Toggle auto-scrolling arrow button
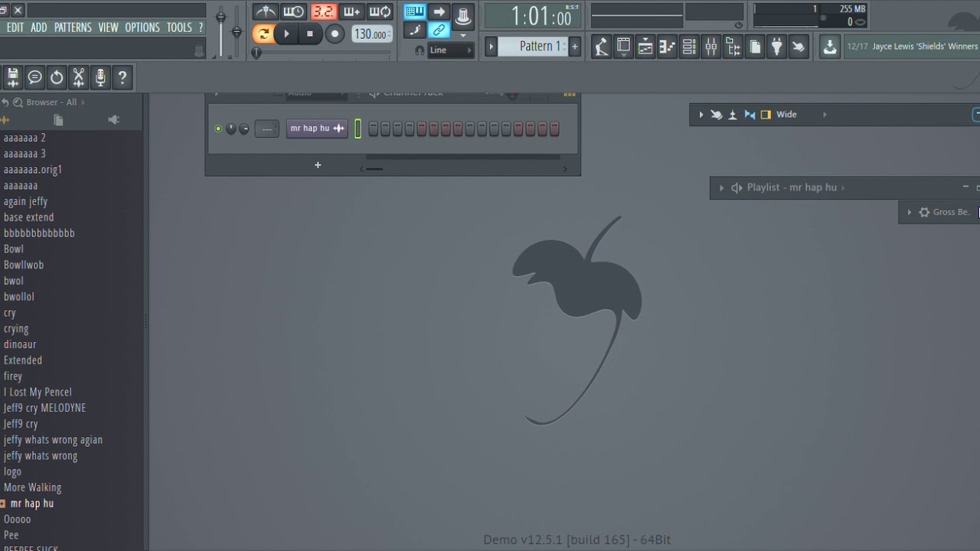This screenshot has height=551, width=980. pyautogui.click(x=439, y=11)
